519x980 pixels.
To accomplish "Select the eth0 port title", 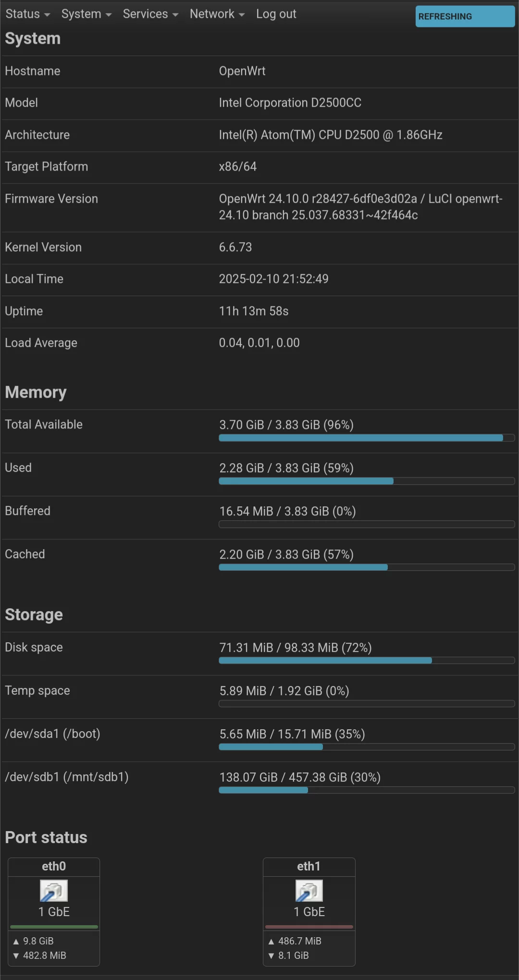I will pos(54,866).
